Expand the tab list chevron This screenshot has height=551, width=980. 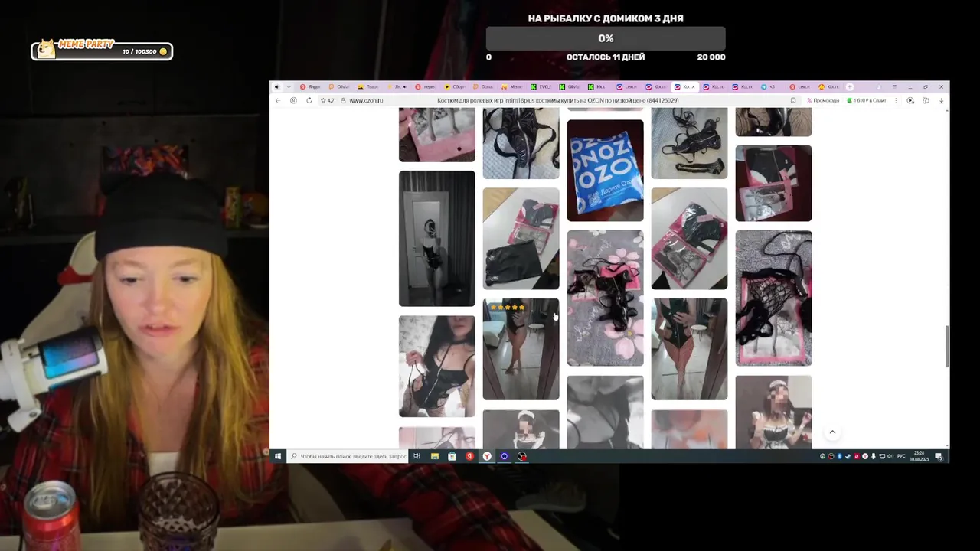click(289, 86)
